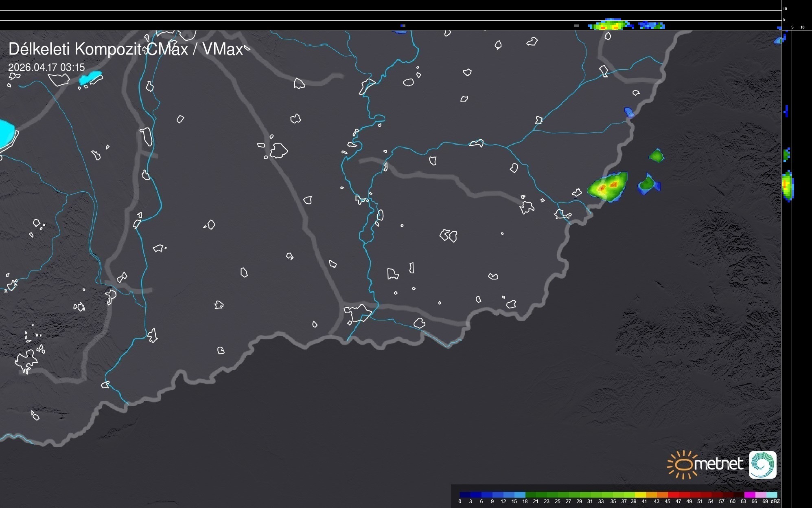Image resolution: width=812 pixels, height=508 pixels.
Task: Click the yellow 39 dBZ legend swatch
Action: click(x=640, y=495)
